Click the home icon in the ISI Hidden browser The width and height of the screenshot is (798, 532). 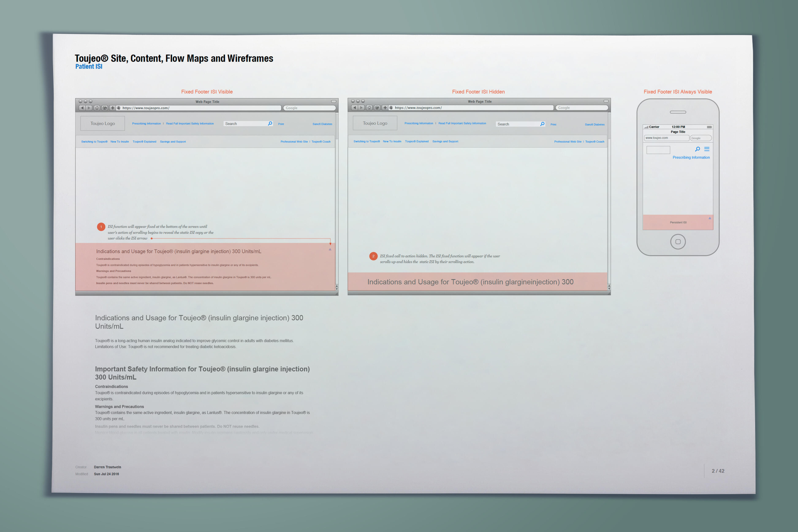coord(369,107)
